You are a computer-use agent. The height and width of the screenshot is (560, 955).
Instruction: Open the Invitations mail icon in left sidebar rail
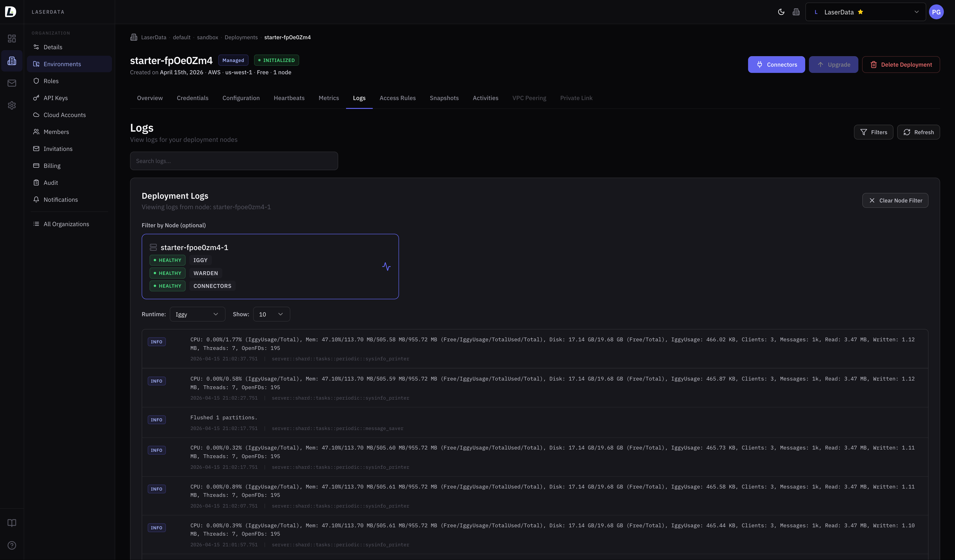click(x=12, y=83)
